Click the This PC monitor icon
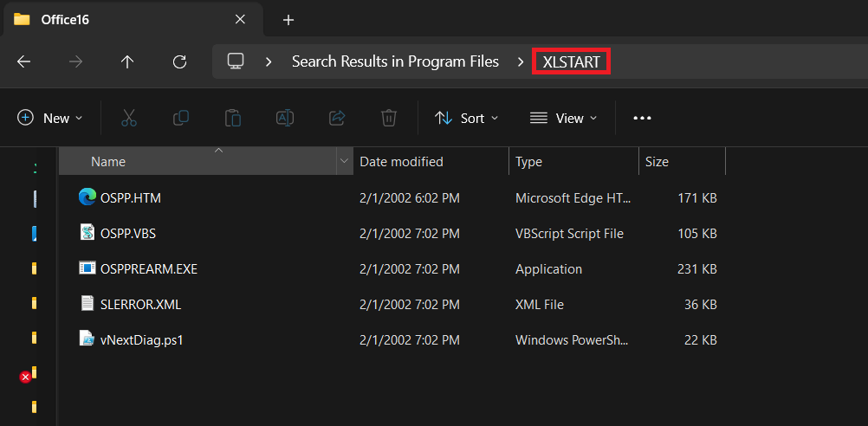 pyautogui.click(x=236, y=61)
